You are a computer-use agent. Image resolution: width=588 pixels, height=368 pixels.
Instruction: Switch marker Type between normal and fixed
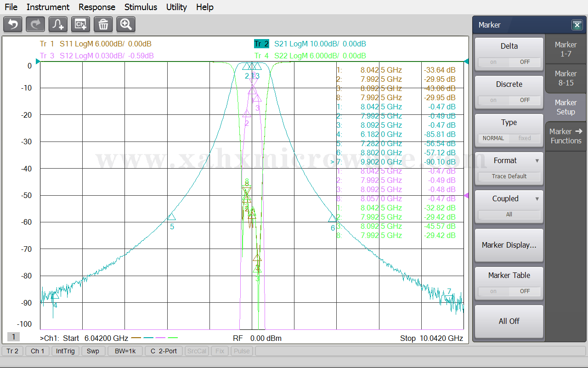click(509, 138)
